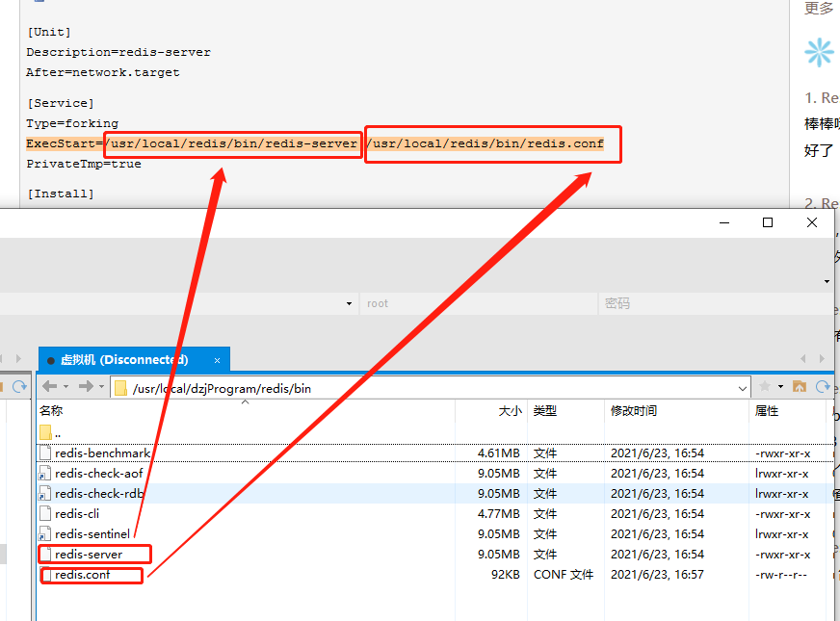Expand the path address bar dropdown
The width and height of the screenshot is (840, 621).
pyautogui.click(x=742, y=389)
